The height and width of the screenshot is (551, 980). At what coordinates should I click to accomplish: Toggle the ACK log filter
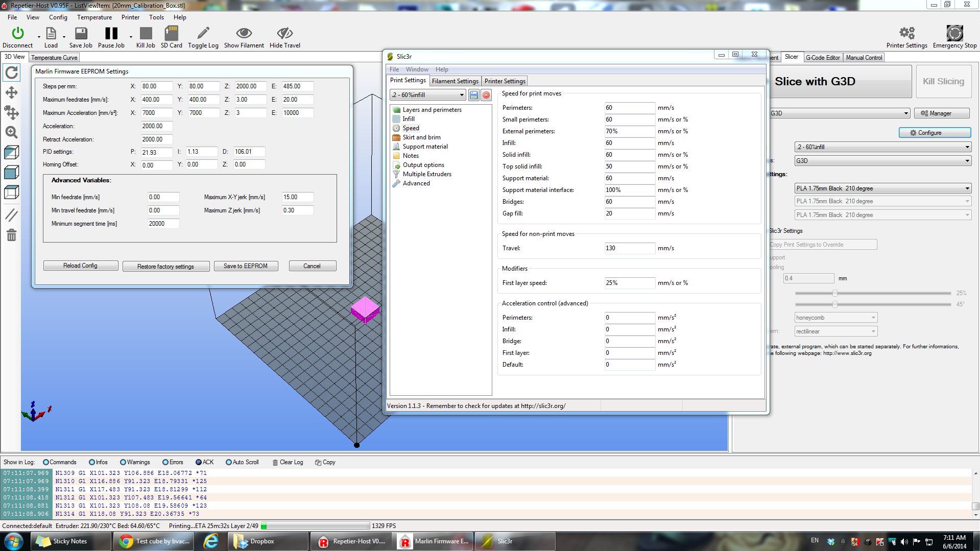[x=199, y=462]
